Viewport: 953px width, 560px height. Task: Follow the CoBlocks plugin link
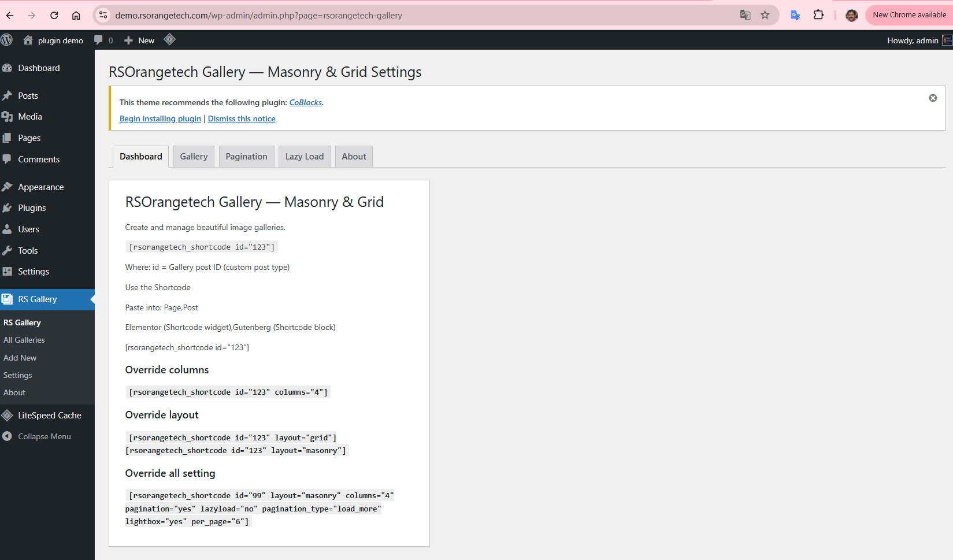(x=305, y=102)
